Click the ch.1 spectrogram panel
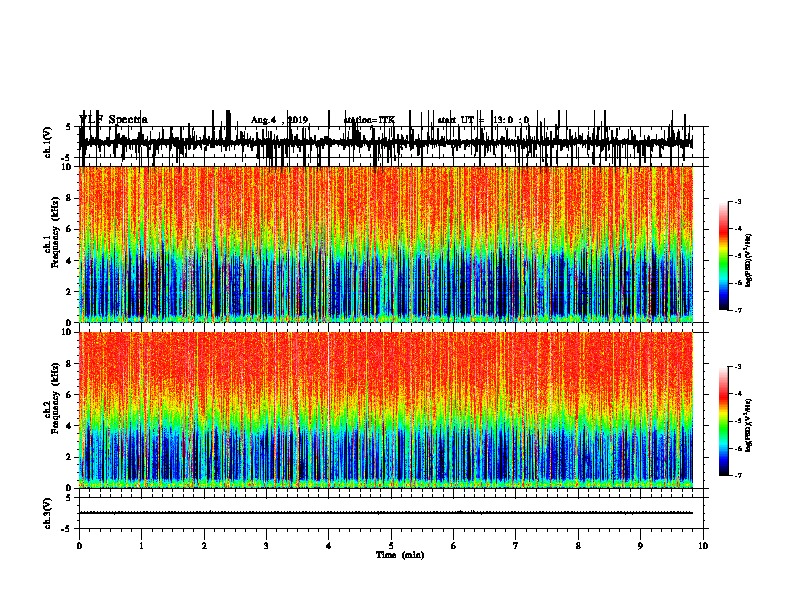792x612 pixels. (x=386, y=244)
